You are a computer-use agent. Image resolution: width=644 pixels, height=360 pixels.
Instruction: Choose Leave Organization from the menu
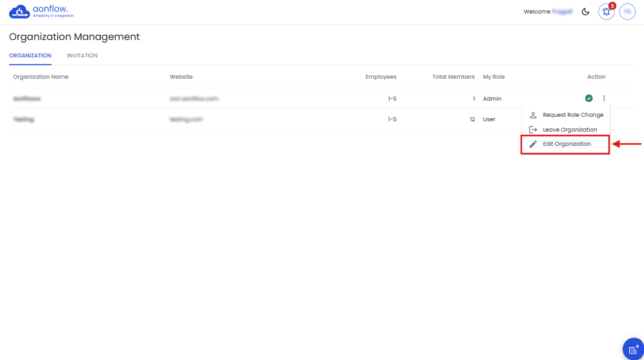(569, 130)
